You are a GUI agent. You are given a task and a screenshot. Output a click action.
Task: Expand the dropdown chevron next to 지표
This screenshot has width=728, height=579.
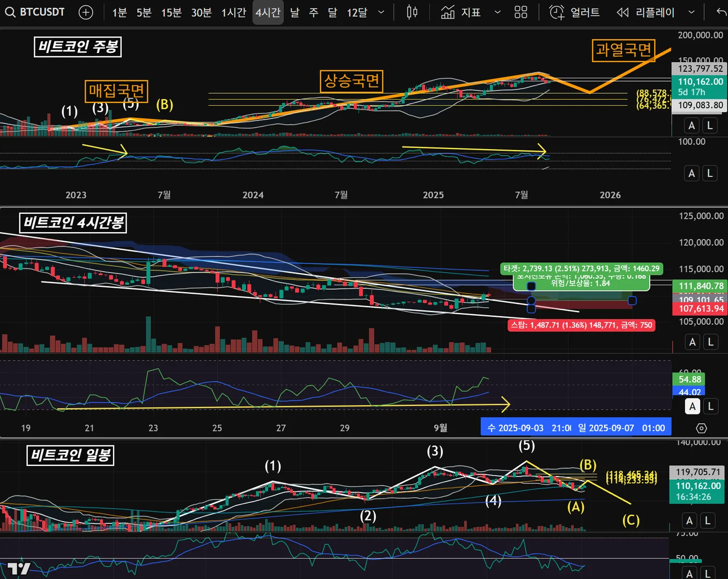tap(497, 12)
